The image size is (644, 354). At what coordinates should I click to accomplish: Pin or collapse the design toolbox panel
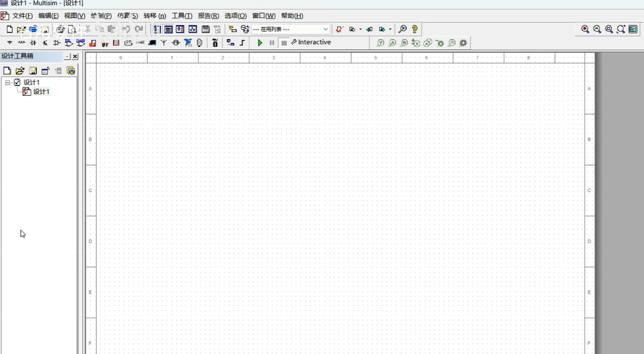click(x=67, y=56)
